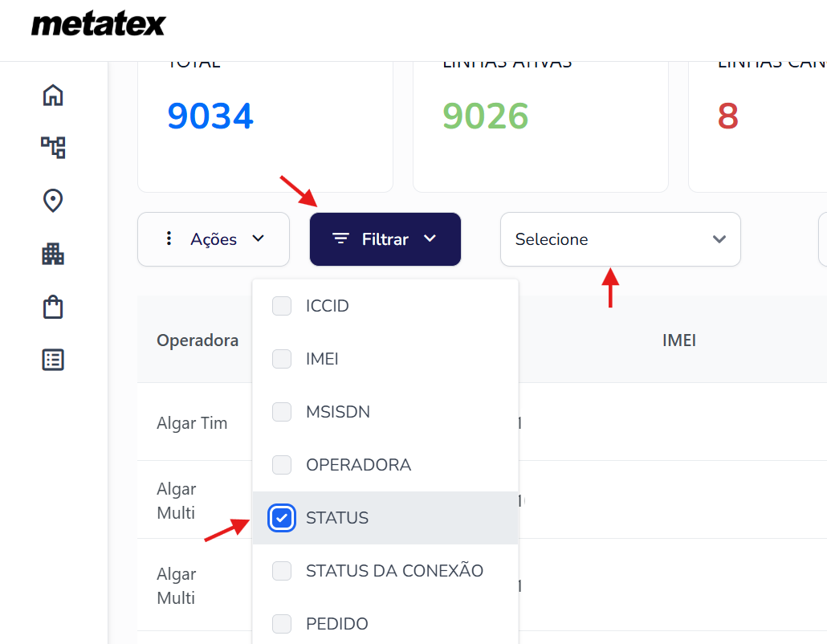Open the hierarchy tree icon in sidebar
Viewport: 827px width, 644px height.
pyautogui.click(x=53, y=147)
